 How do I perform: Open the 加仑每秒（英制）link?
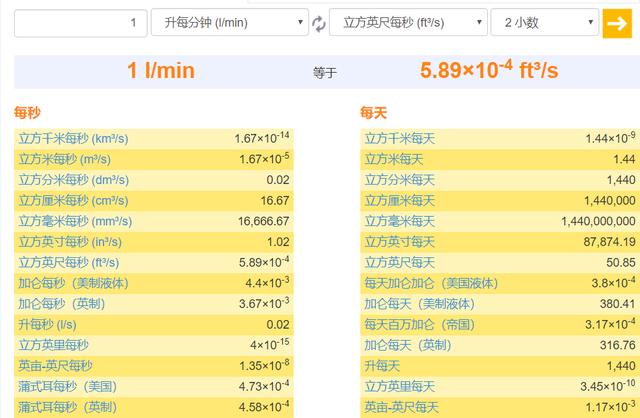coord(62,304)
